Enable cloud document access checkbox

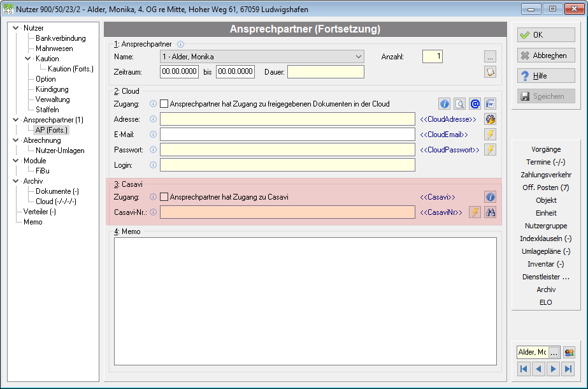[164, 104]
